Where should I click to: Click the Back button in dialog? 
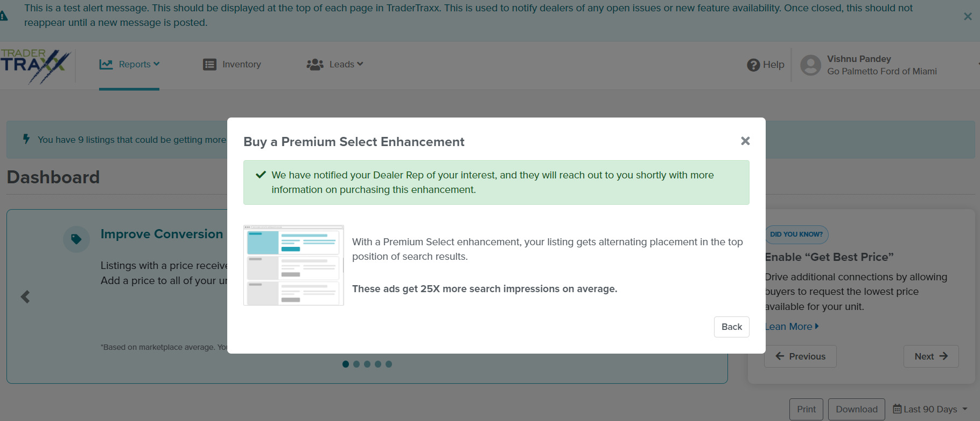coord(731,327)
